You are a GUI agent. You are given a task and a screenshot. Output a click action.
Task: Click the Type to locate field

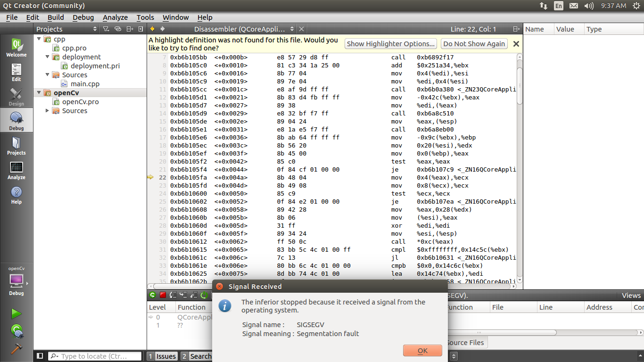tap(95, 356)
